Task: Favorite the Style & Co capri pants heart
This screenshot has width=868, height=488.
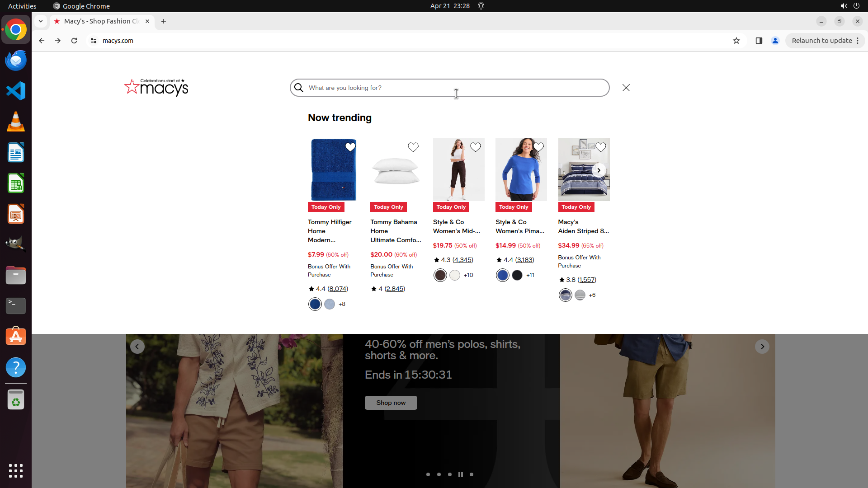Action: (475, 147)
